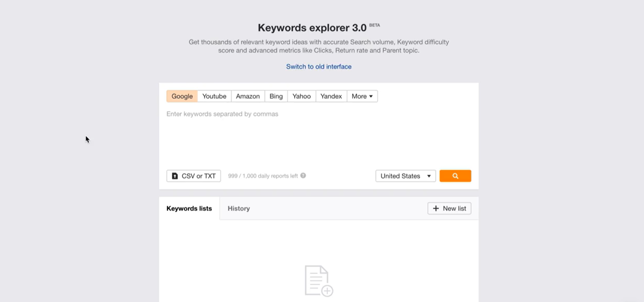Expand the Yandex engine options
The width and height of the screenshot is (644, 302).
click(x=331, y=96)
